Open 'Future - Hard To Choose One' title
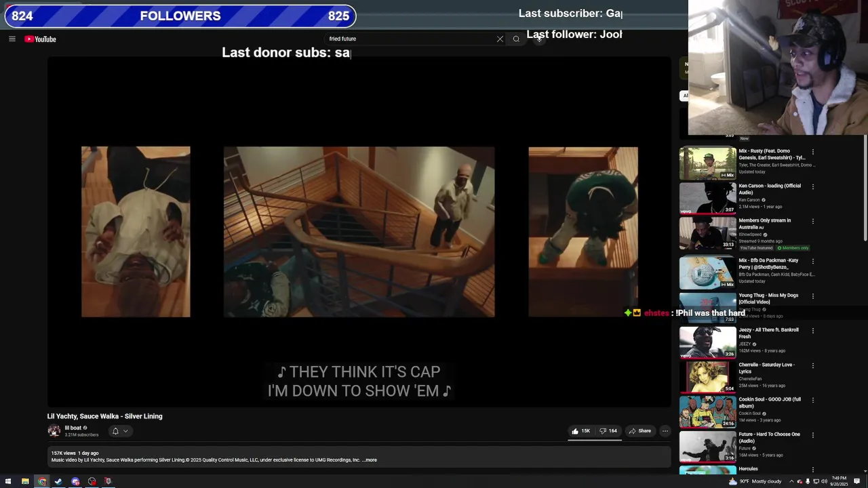 click(x=770, y=437)
